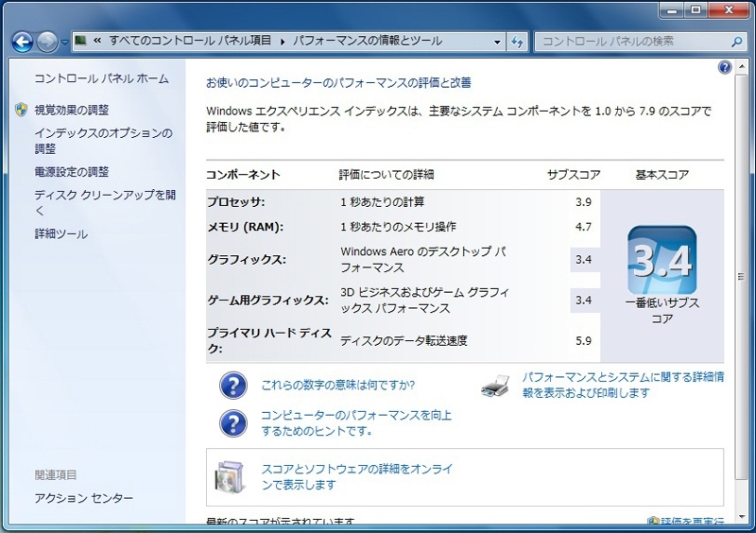The width and height of the screenshot is (756, 533).
Task: Click the question icon beside これらの数字の意味は何ですか?
Action: 232,386
